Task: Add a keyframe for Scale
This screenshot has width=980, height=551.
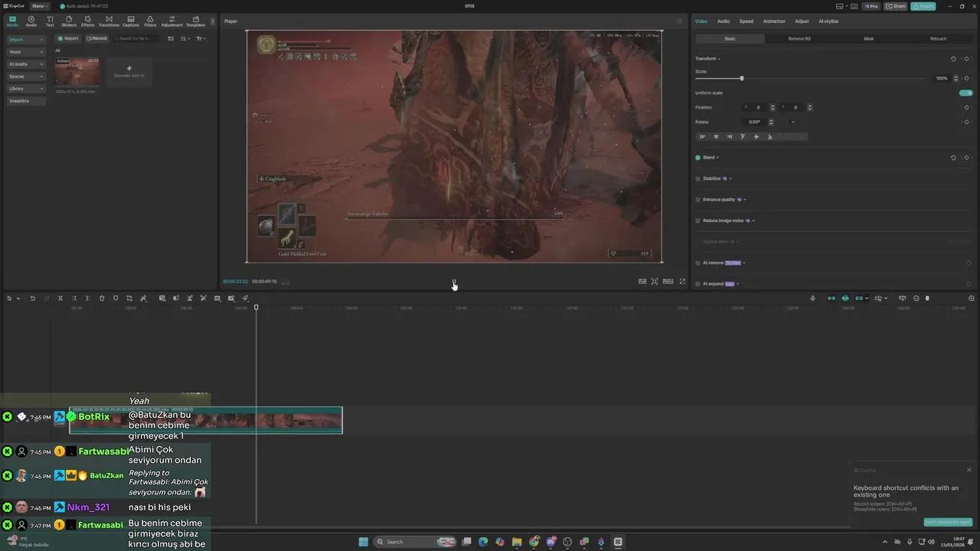Action: point(967,78)
